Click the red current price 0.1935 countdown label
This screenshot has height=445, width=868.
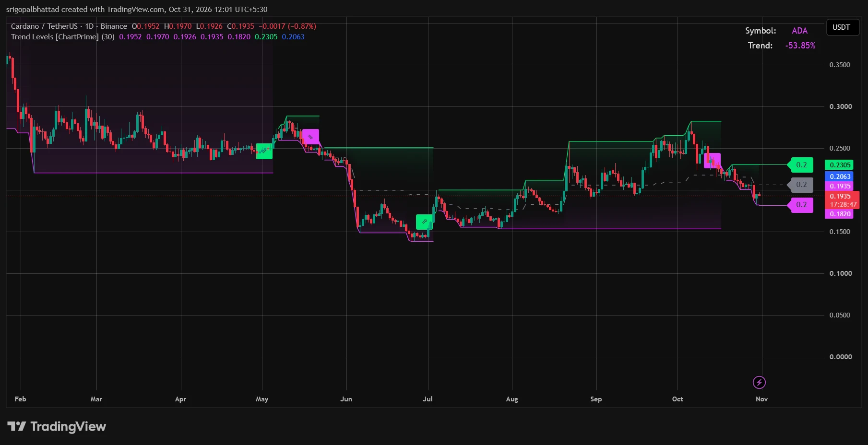pos(843,200)
